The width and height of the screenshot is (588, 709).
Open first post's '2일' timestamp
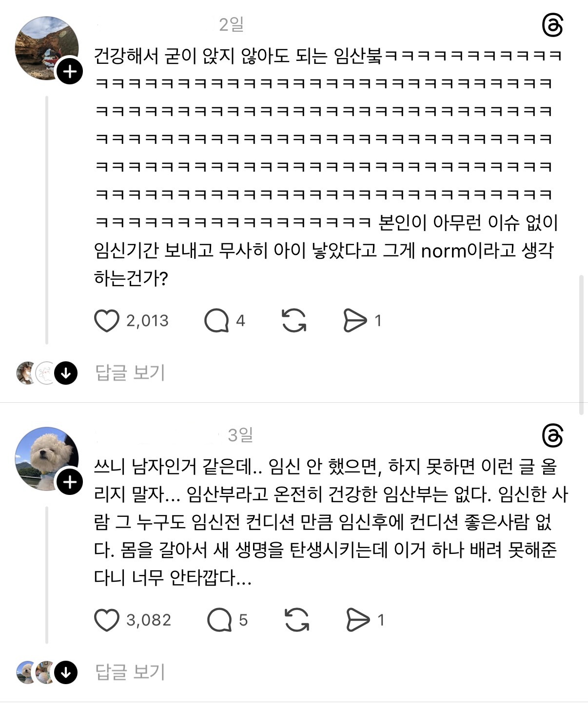[x=231, y=24]
